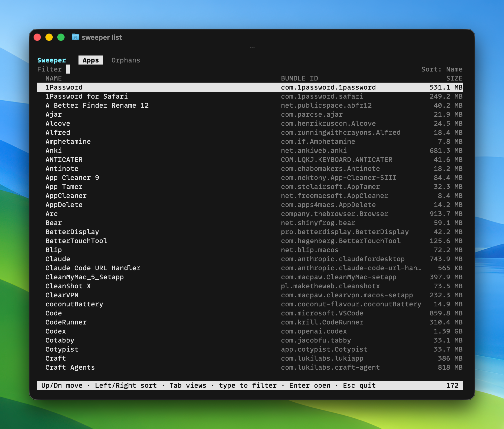Click the Left/Right sort hint
Screen dimensions: 504x429
click(x=126, y=385)
